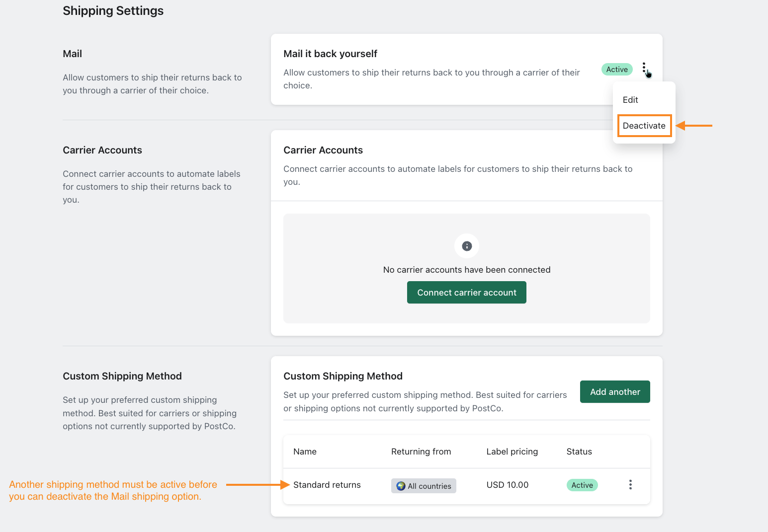Screen dimensions: 768x532
Task: Choose Deactivate in the options menu
Action: 644,126
